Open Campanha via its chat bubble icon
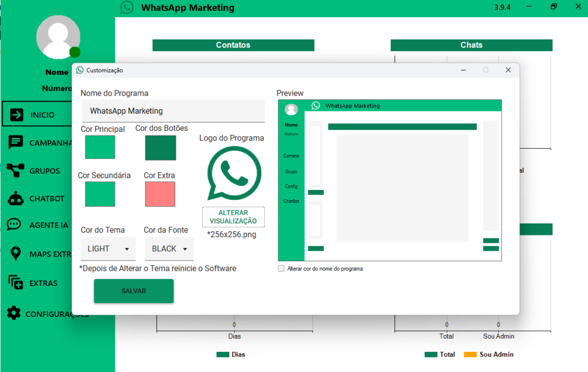This screenshot has width=588, height=372. 16,142
